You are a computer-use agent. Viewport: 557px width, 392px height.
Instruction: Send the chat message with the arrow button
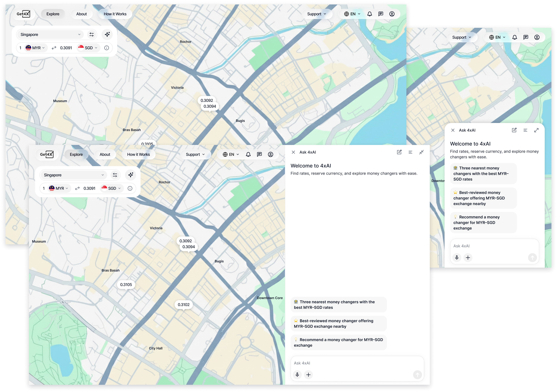[x=417, y=375]
